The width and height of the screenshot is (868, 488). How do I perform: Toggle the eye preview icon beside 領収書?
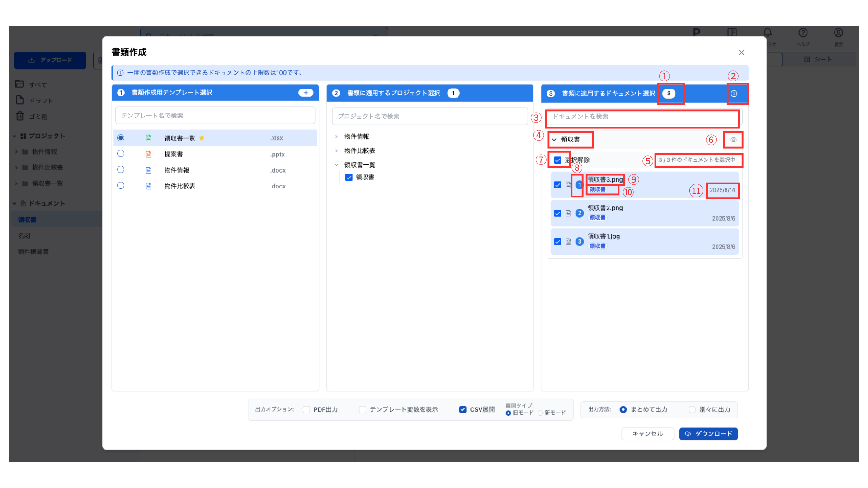[x=733, y=140]
